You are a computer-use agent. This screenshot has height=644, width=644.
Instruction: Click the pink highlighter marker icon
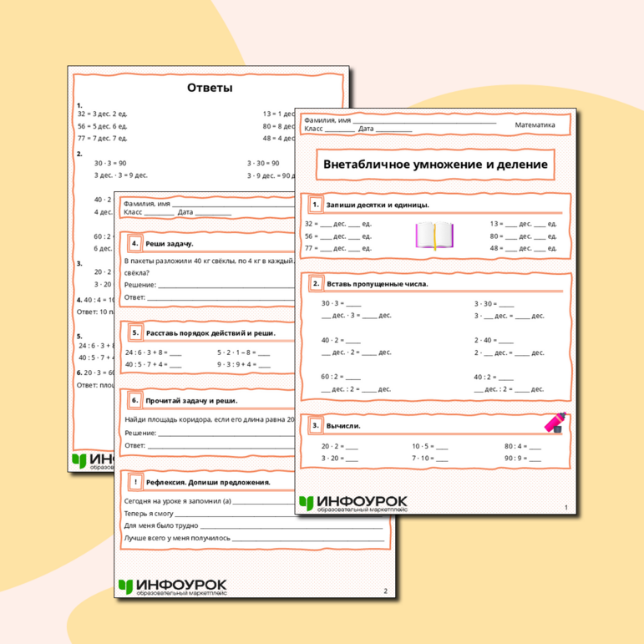pos(555,422)
